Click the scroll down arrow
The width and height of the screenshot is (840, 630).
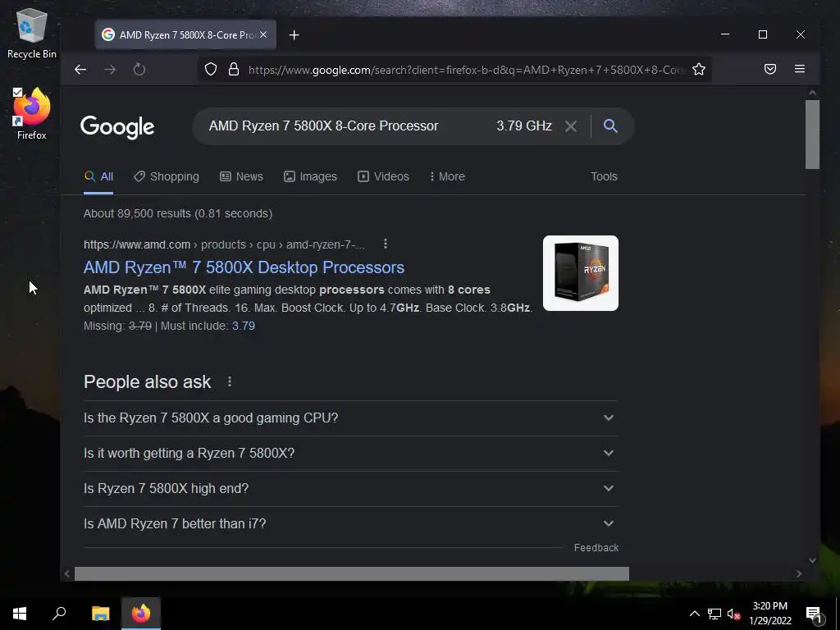coord(812,560)
